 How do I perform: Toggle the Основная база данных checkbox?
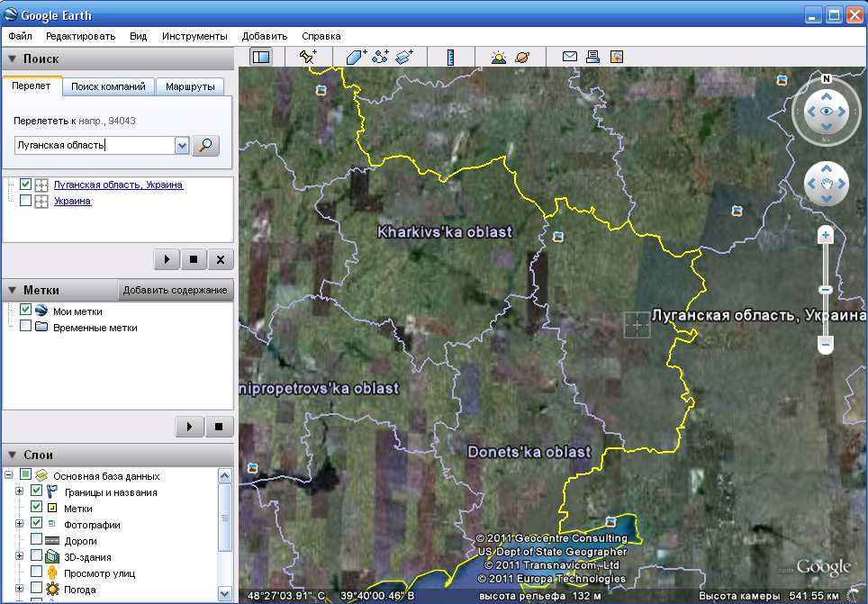pyautogui.click(x=25, y=474)
